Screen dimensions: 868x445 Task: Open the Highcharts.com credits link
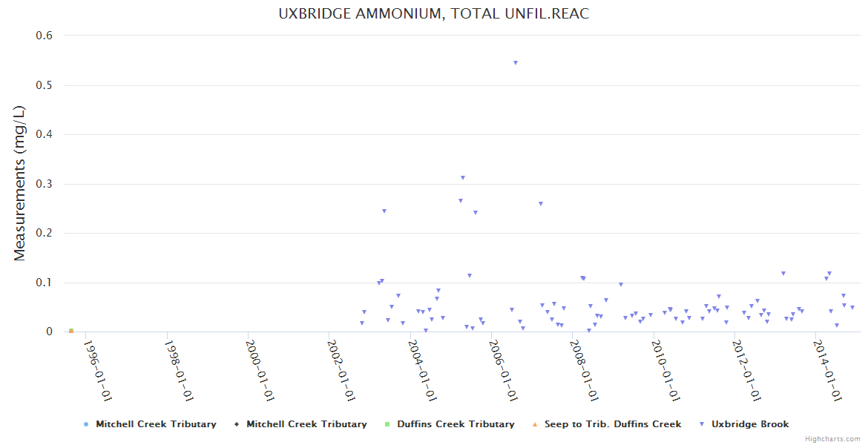pos(832,439)
